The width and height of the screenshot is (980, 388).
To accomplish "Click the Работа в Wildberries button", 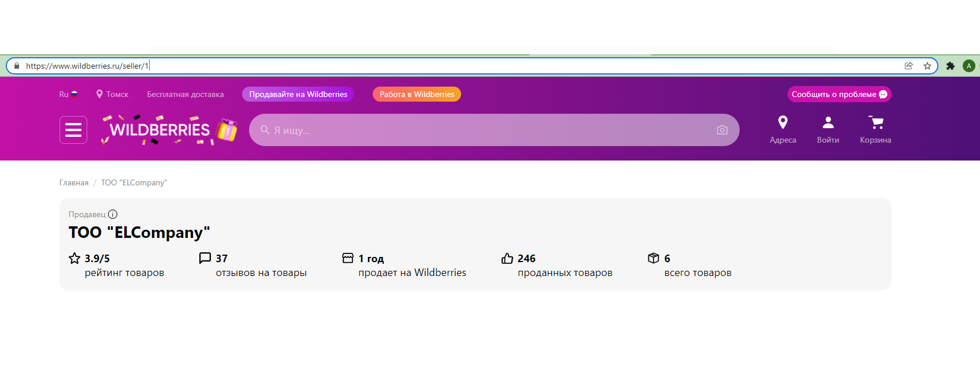I will [x=417, y=94].
